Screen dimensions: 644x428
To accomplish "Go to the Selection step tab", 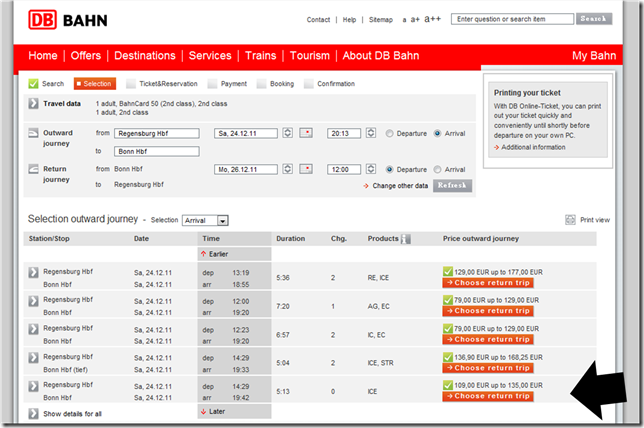I will click(95, 84).
